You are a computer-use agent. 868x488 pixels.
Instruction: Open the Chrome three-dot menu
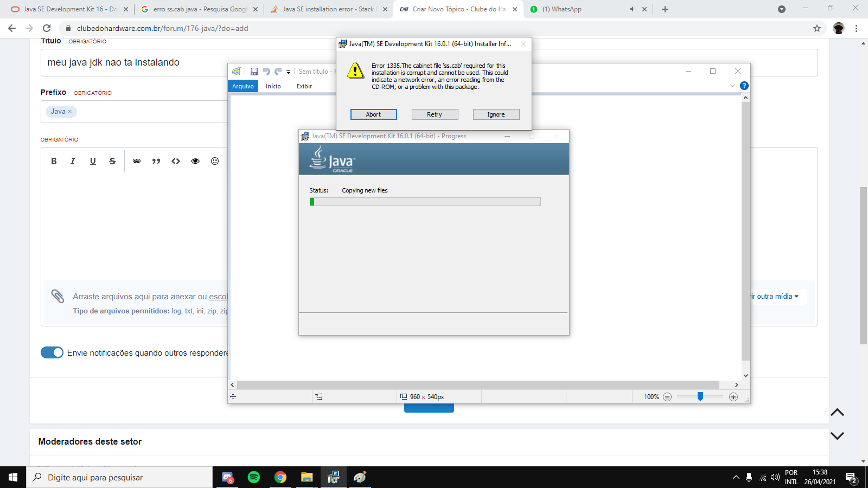[857, 28]
